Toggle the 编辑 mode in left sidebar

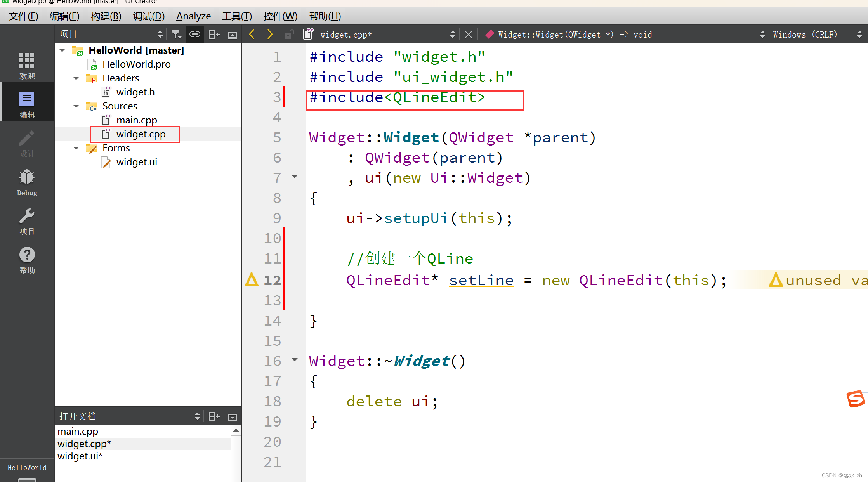click(26, 104)
